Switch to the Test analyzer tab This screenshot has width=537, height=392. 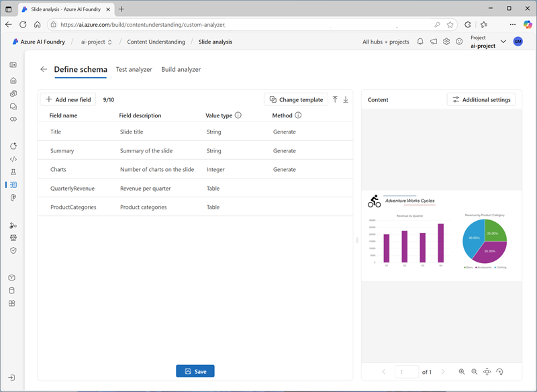[134, 70]
